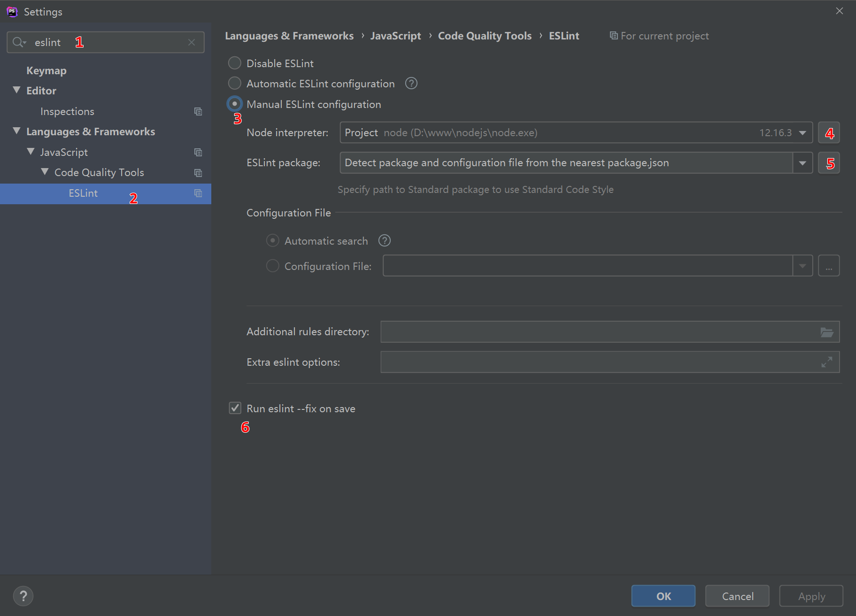Click the Apply button

pyautogui.click(x=811, y=596)
